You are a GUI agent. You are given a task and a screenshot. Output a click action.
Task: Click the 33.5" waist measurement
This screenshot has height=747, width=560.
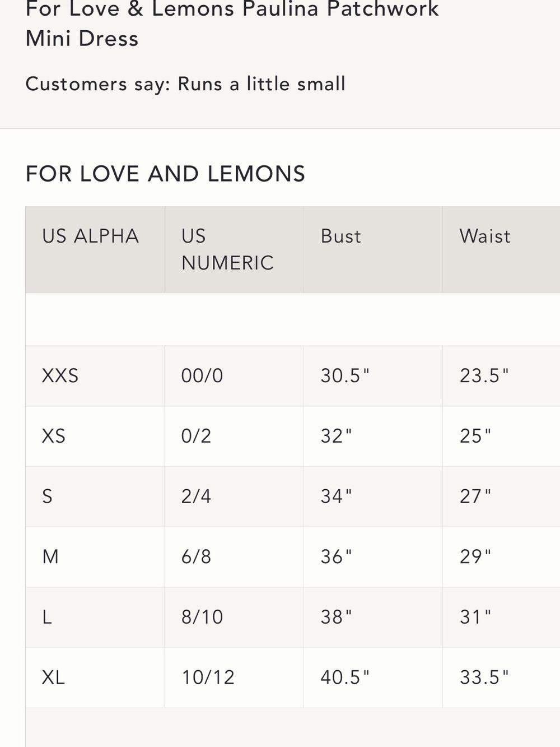(484, 678)
